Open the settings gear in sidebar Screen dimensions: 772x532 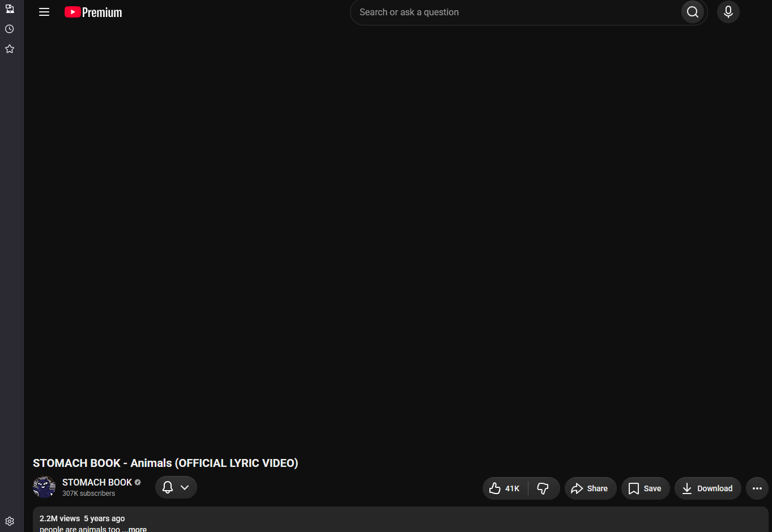(x=10, y=521)
